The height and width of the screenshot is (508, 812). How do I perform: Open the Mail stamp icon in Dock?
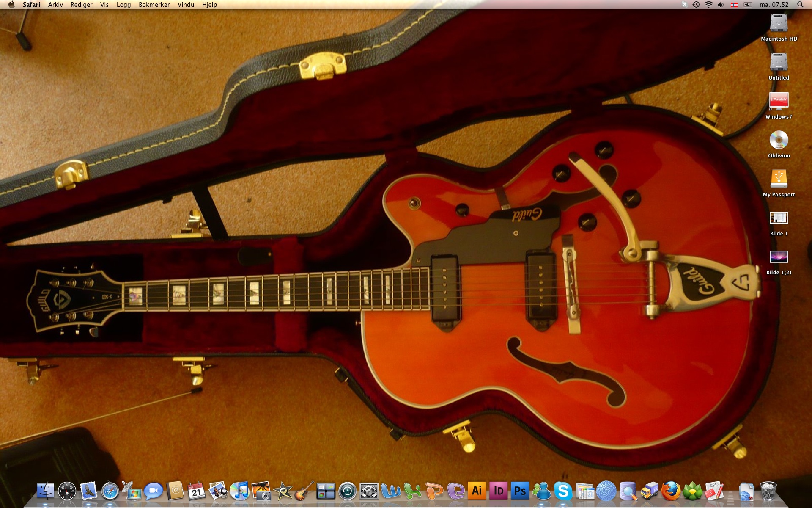88,491
